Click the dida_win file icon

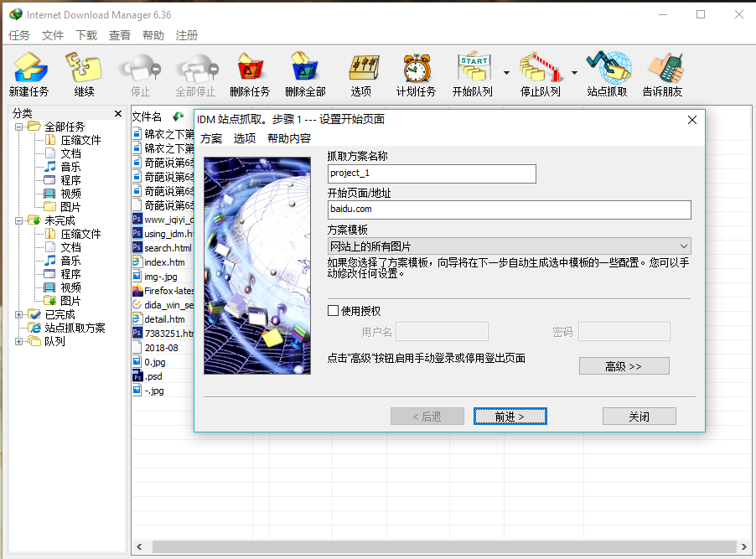click(x=137, y=305)
